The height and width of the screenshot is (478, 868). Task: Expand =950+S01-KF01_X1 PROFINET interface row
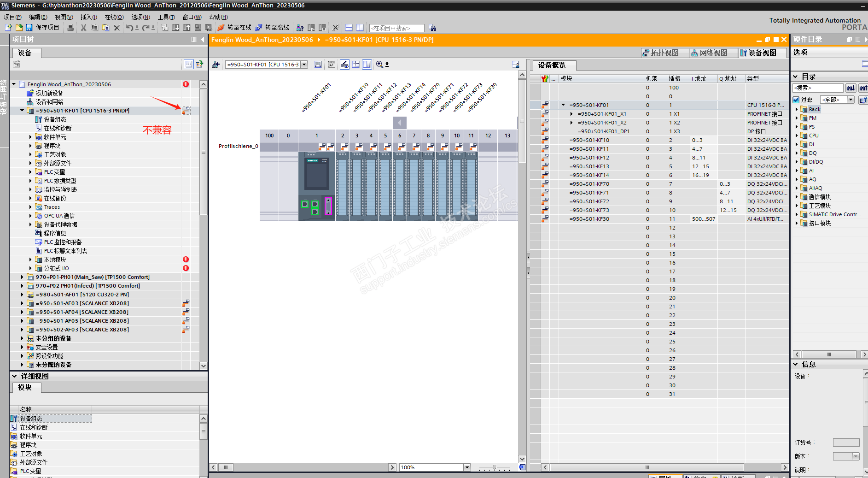pyautogui.click(x=571, y=114)
